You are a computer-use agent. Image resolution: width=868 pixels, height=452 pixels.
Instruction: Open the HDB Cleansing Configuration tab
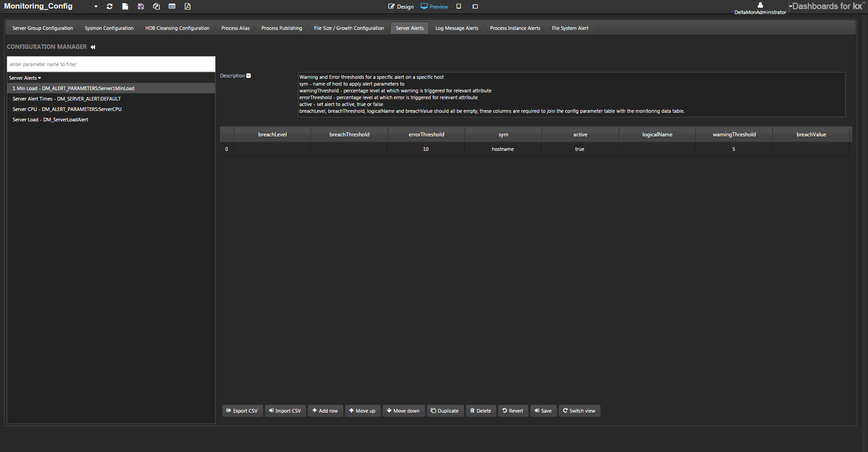(x=177, y=28)
